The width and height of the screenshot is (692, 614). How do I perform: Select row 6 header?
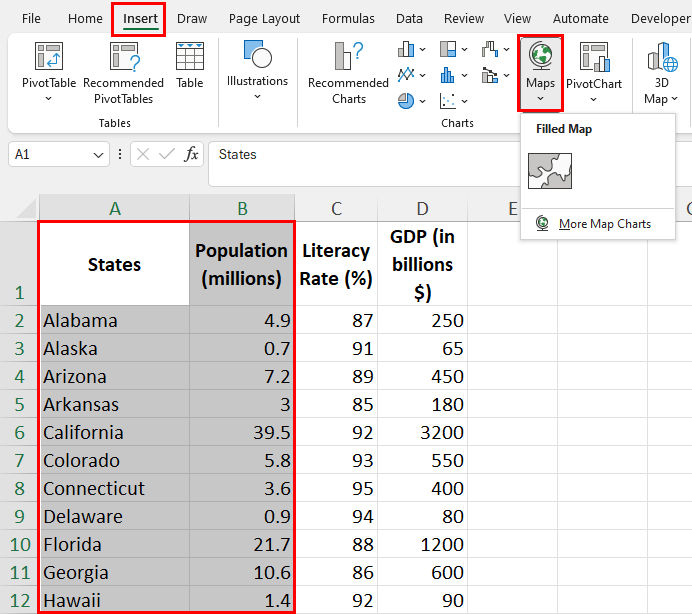pyautogui.click(x=19, y=432)
